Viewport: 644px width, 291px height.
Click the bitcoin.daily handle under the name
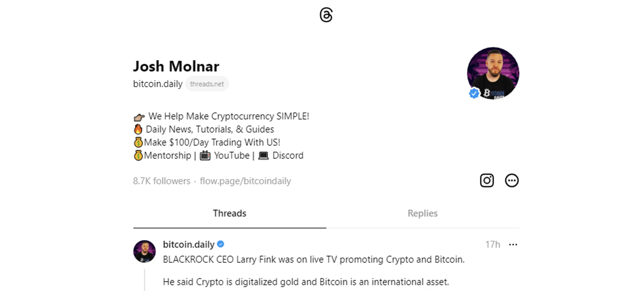tap(158, 84)
